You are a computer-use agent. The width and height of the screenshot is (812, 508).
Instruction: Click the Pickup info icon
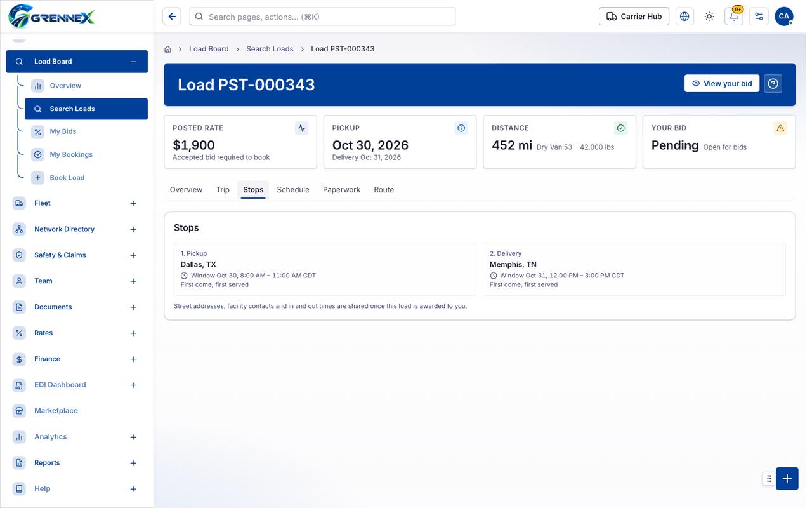coord(461,128)
